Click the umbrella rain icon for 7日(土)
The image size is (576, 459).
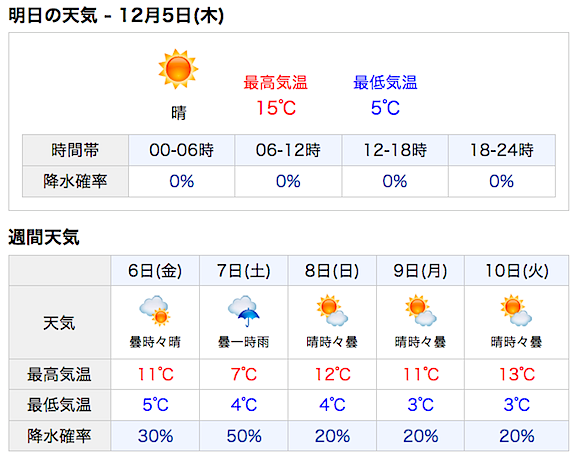243,311
